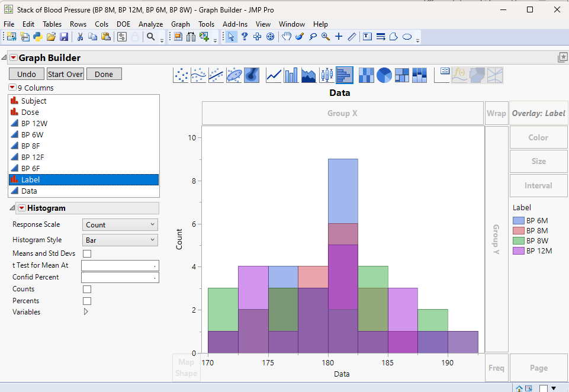The height and width of the screenshot is (392, 569).
Task: Select the Dose column in the list
Action: (84, 112)
